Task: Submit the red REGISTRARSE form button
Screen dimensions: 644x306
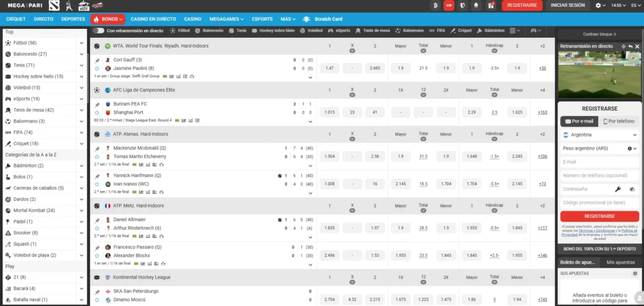Action: click(x=599, y=216)
